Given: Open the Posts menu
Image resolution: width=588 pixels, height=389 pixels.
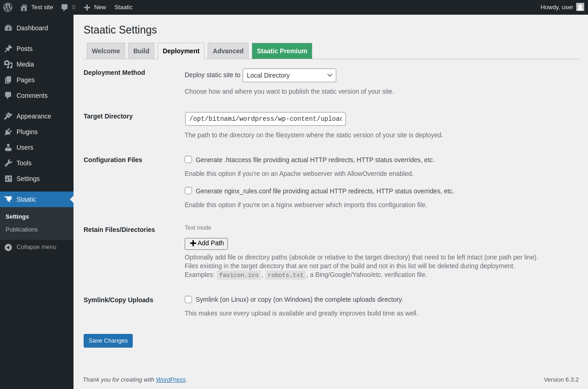Looking at the screenshot, I should click(x=37, y=49).
